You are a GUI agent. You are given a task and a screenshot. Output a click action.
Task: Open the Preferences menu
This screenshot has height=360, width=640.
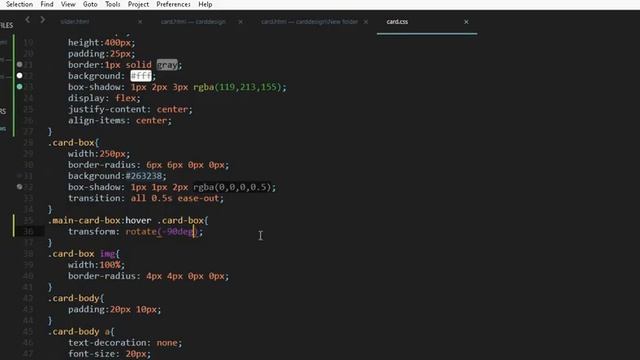tap(173, 4)
